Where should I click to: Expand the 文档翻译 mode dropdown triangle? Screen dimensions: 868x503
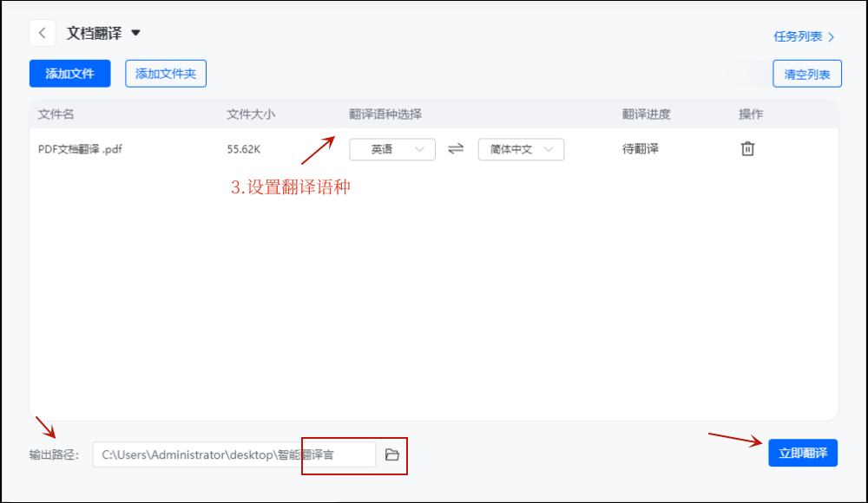135,33
